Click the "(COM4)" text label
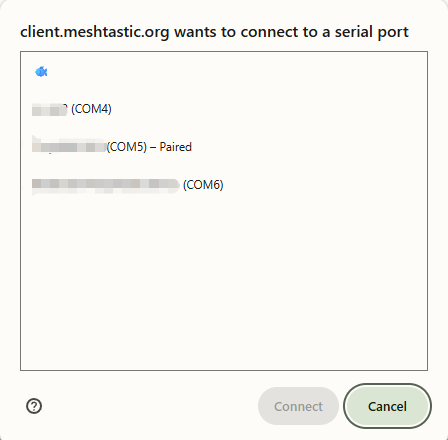This screenshot has height=440, width=448. (x=91, y=109)
